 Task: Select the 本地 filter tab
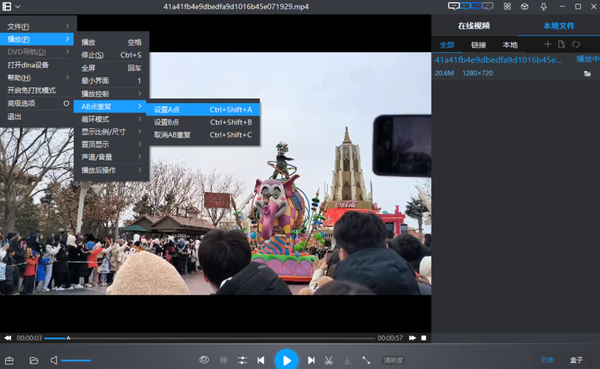point(510,45)
